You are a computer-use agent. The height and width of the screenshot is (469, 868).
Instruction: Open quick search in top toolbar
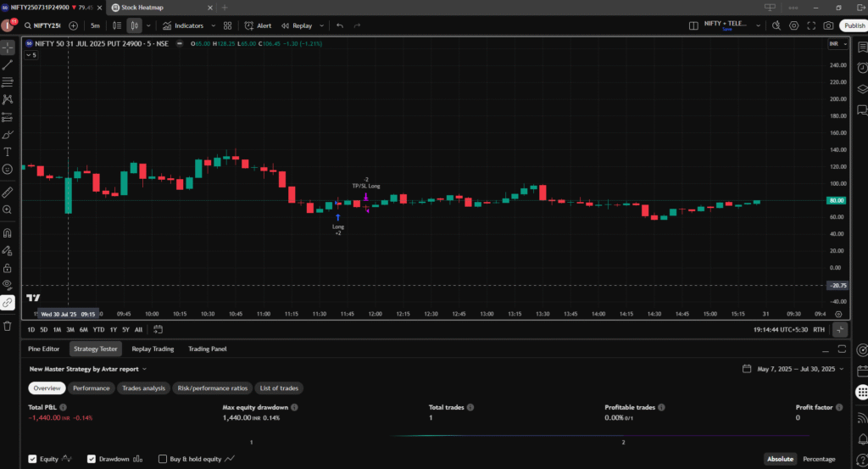coord(776,25)
